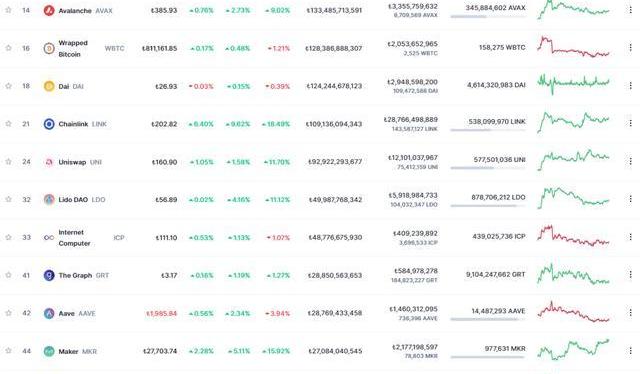Click Maker's 7-day price sparkline chart

[x=573, y=350]
